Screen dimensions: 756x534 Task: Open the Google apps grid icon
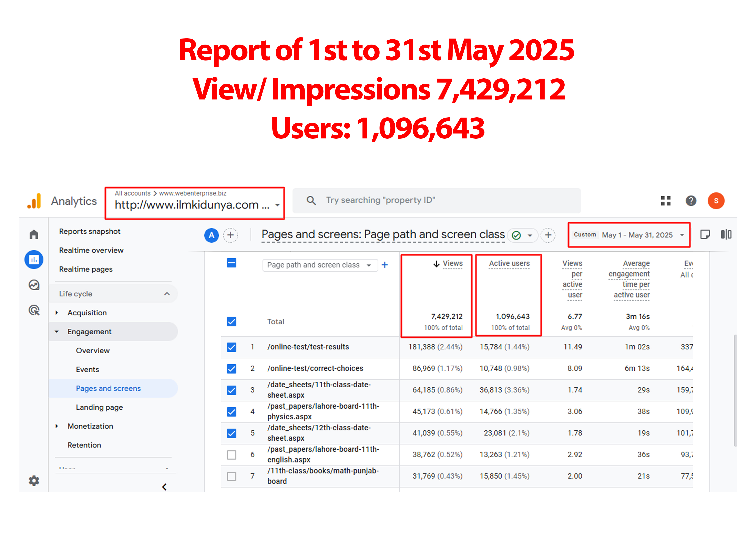665,201
